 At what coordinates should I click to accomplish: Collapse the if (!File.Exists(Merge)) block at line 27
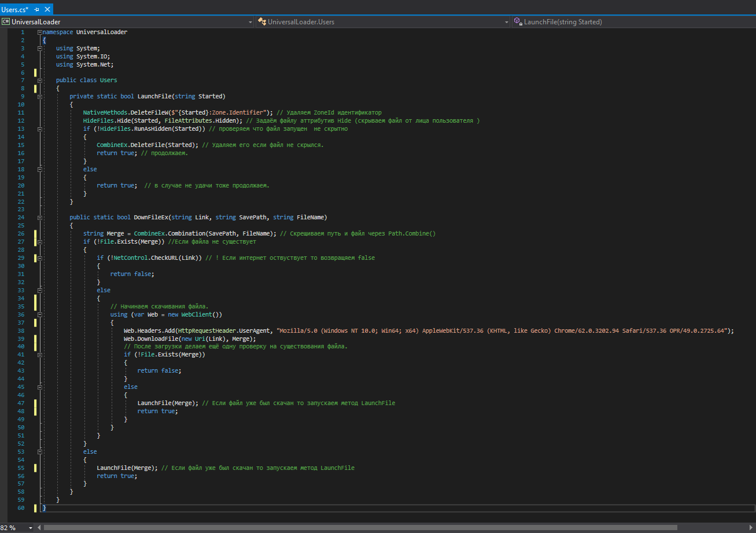pyautogui.click(x=39, y=242)
